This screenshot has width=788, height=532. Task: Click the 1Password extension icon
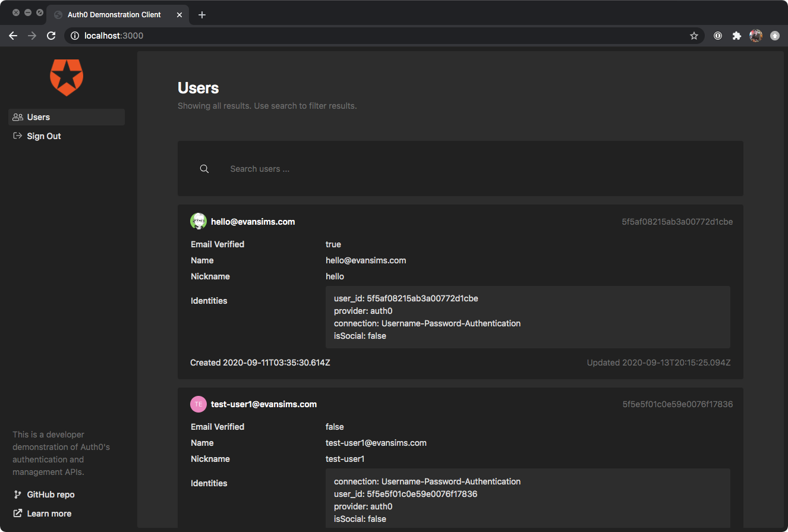[718, 36]
